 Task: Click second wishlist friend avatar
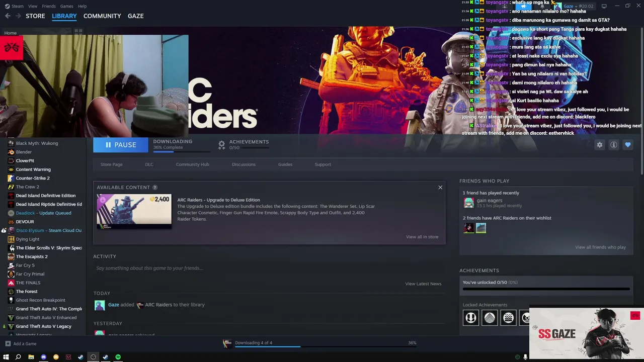pyautogui.click(x=481, y=228)
